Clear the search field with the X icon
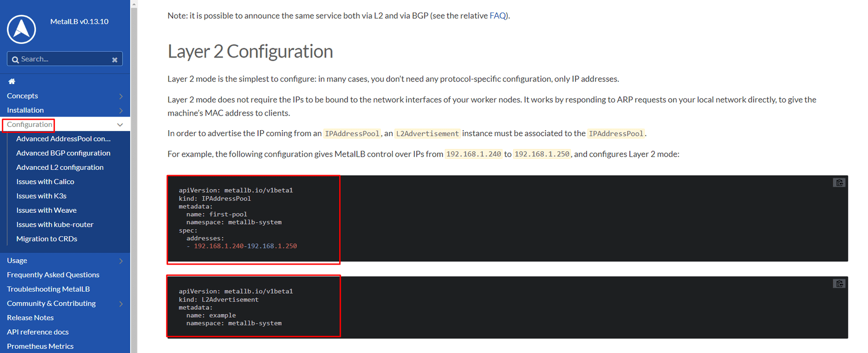The image size is (868, 353). 114,60
